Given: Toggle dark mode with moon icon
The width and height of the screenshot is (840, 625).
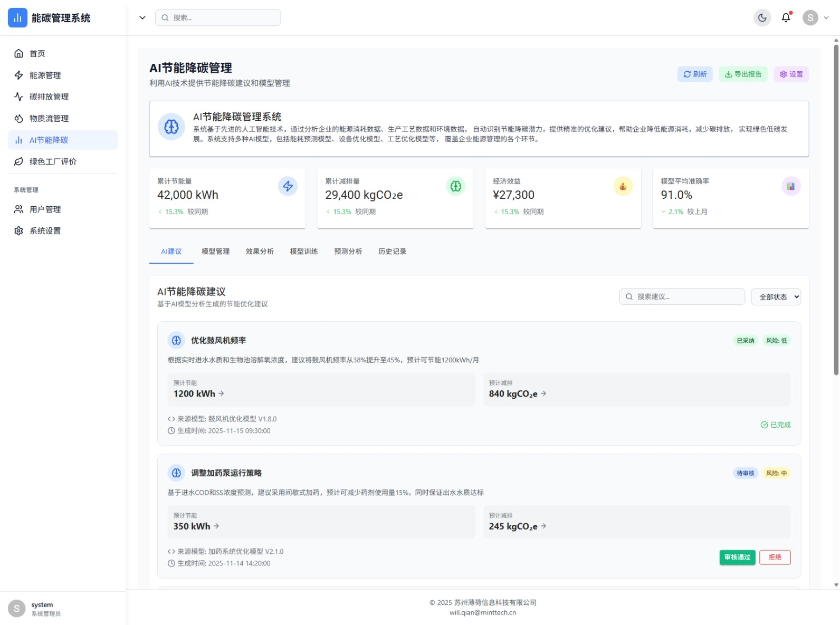Looking at the screenshot, I should click(762, 18).
